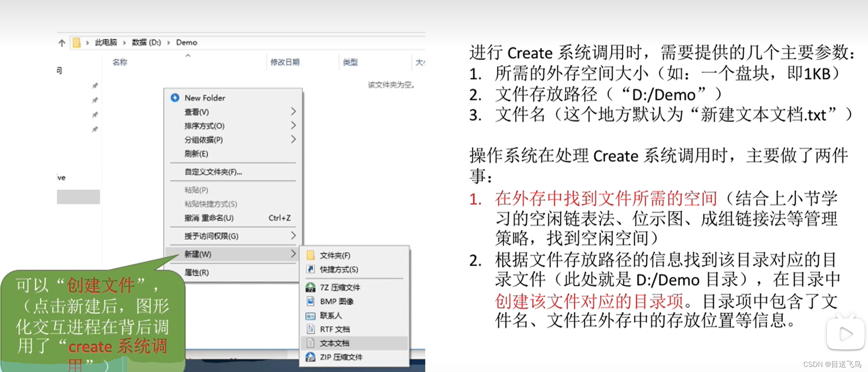The width and height of the screenshot is (868, 372).
Task: Choose 粘贴(P) menu entry
Action: (x=233, y=190)
